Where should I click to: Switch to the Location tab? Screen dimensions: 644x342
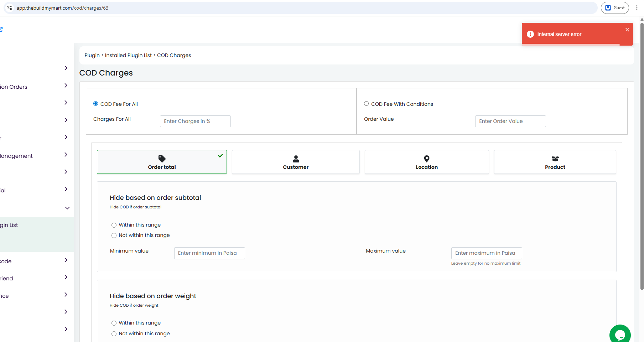click(x=427, y=162)
